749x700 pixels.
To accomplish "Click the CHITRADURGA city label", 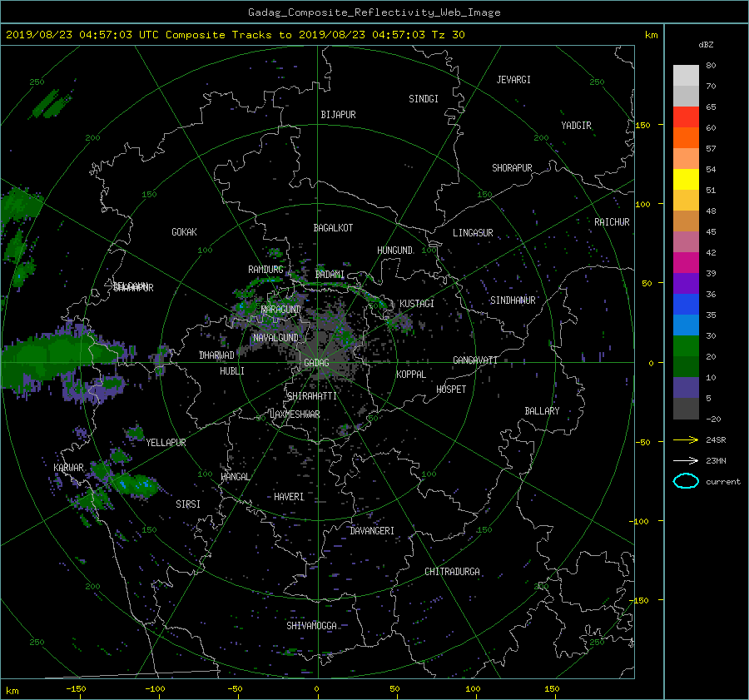I will click(452, 572).
